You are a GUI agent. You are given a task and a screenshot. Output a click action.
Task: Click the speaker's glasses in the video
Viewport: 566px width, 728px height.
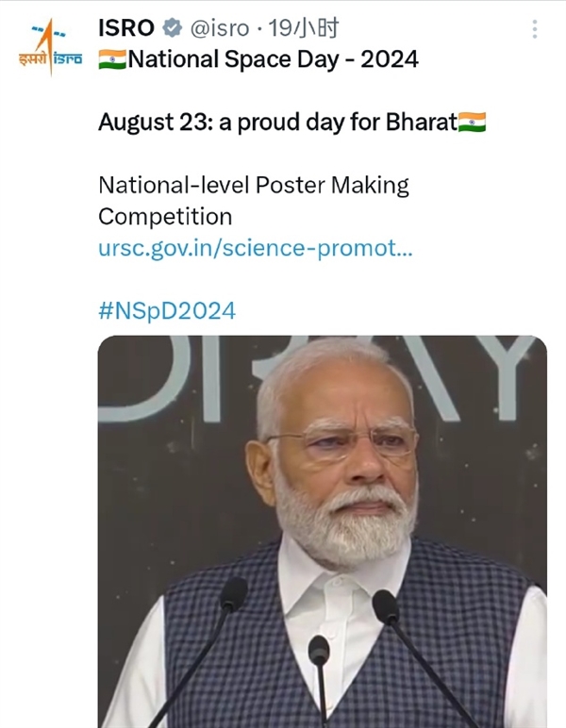[x=340, y=442]
